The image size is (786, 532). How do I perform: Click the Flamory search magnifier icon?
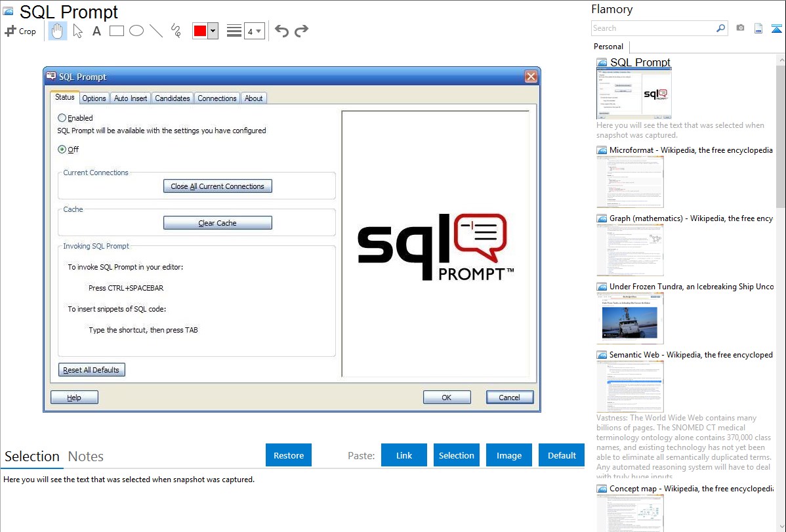click(x=720, y=28)
